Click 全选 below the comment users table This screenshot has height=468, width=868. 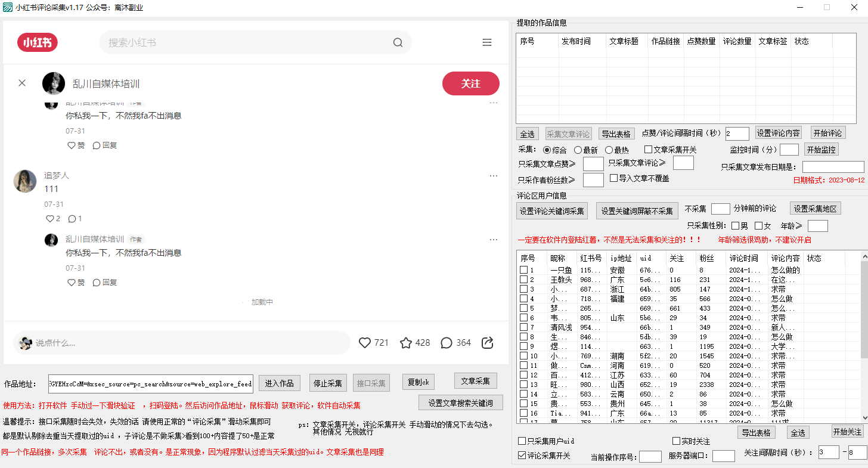(x=798, y=433)
